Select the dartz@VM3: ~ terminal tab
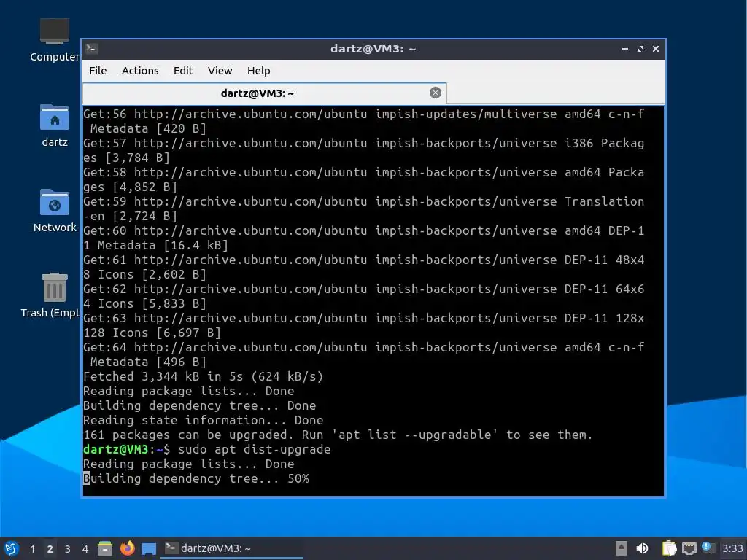Image resolution: width=747 pixels, height=560 pixels. pyautogui.click(x=264, y=93)
